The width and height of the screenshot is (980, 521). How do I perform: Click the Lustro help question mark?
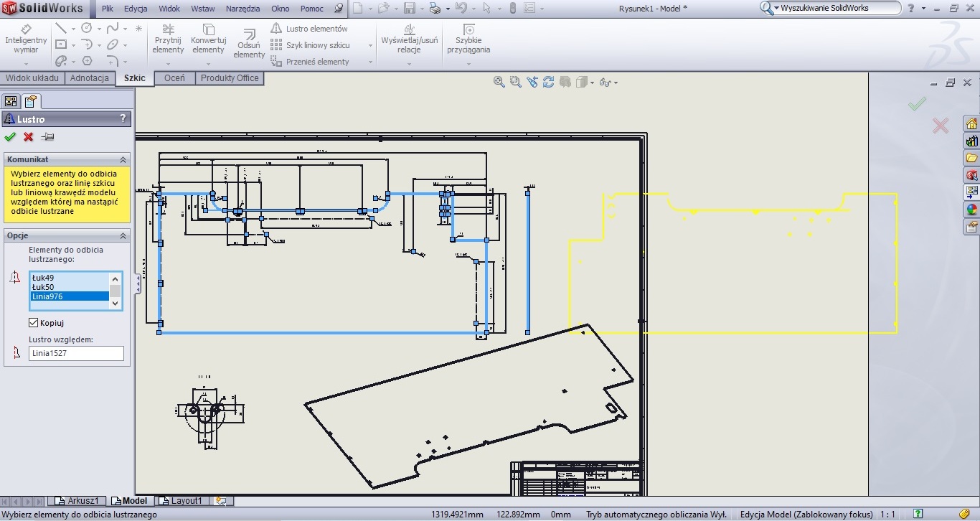(x=123, y=118)
